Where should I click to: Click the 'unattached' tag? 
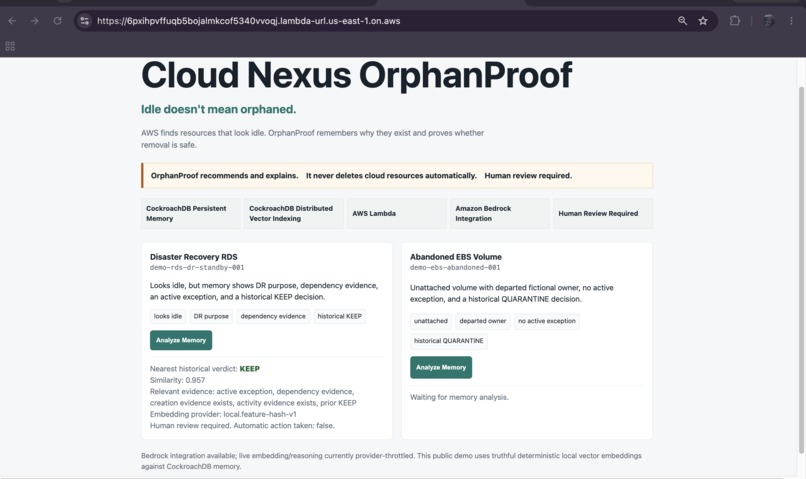pos(431,321)
